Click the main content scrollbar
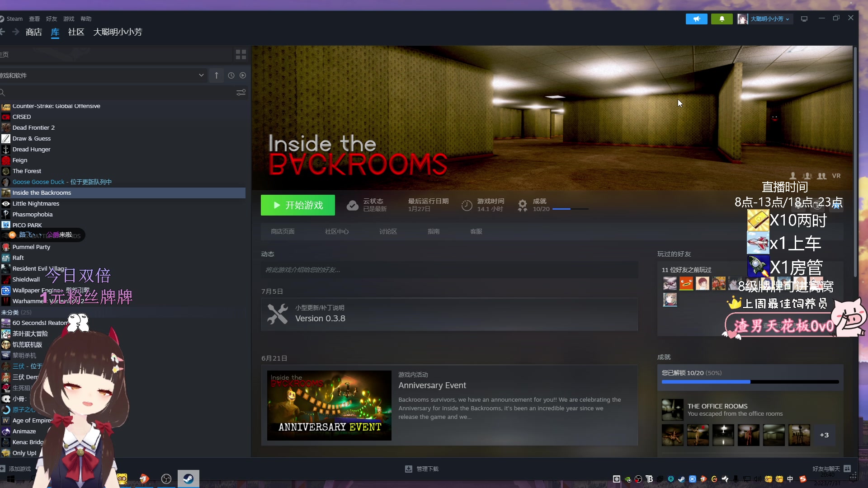This screenshot has width=868, height=488. 855,163
